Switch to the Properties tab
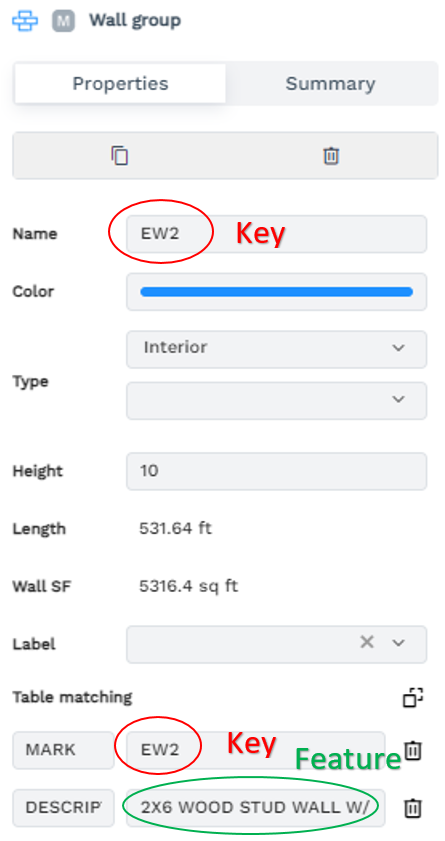Image resolution: width=445 pixels, height=841 pixels. tap(120, 84)
